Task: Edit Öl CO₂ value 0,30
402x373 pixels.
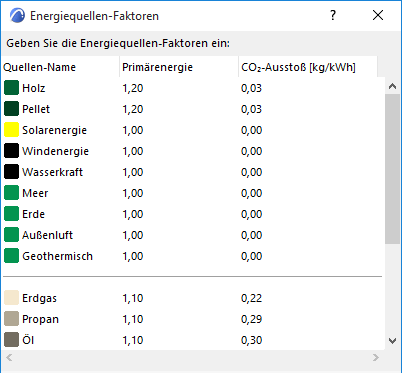Action: (x=251, y=340)
